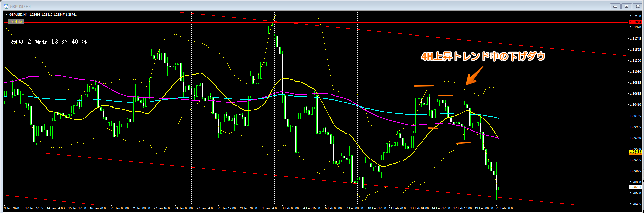Screen dimensions: 644x213
Task: Click the 3 Feb 08:00 time label
Action: tap(290, 208)
